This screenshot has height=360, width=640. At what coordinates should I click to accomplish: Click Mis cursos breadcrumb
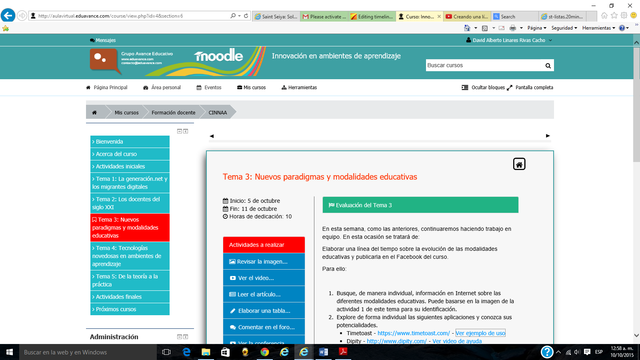126,113
